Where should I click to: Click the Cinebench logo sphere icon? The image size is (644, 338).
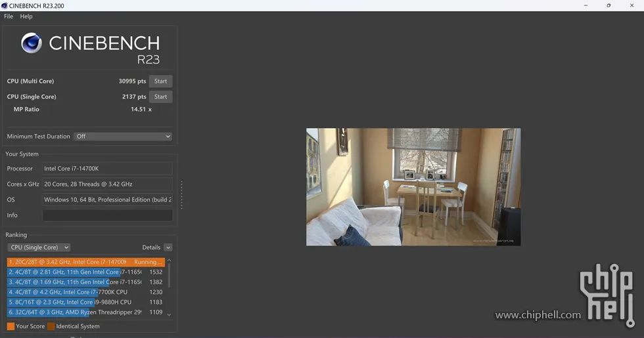coord(32,43)
